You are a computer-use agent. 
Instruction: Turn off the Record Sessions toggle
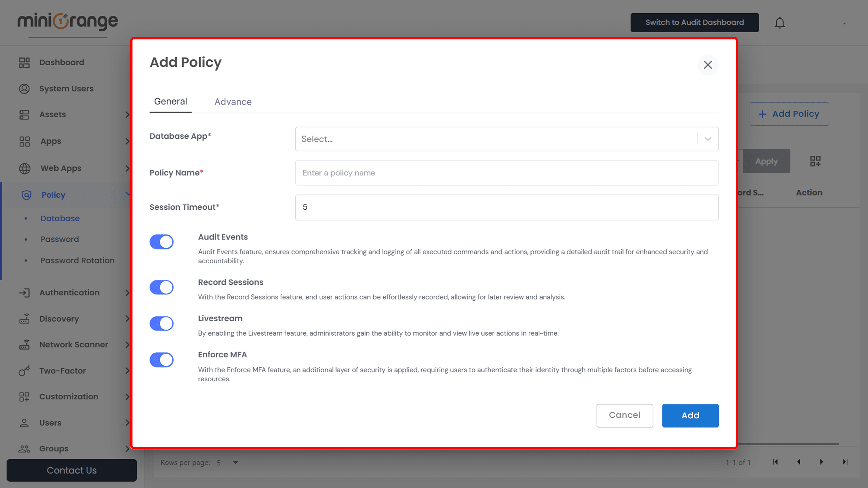pos(162,287)
